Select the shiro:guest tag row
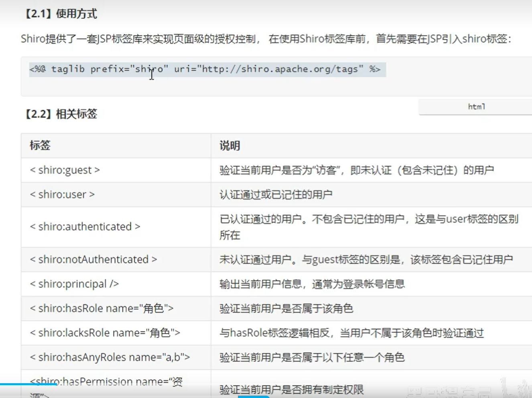 point(63,170)
